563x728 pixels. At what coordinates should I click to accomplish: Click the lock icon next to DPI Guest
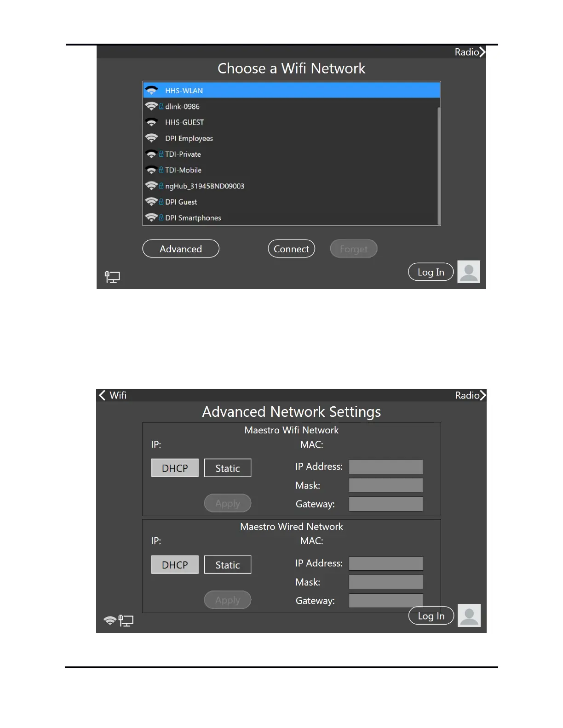point(161,202)
